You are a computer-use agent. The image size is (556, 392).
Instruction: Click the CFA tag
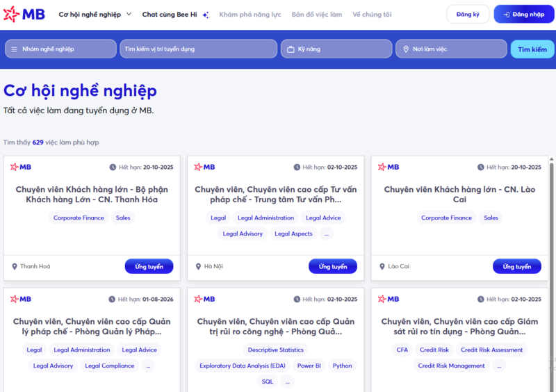pyautogui.click(x=402, y=350)
